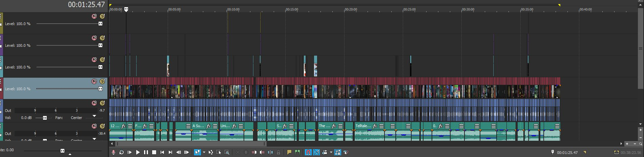
Task: Insert a region with green icon
Action: click(297, 153)
